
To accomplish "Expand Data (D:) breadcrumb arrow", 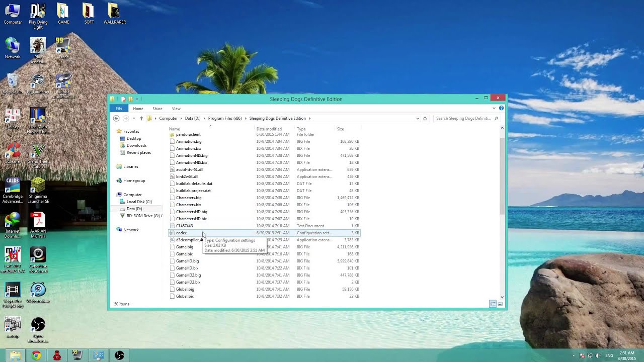I will 204,118.
